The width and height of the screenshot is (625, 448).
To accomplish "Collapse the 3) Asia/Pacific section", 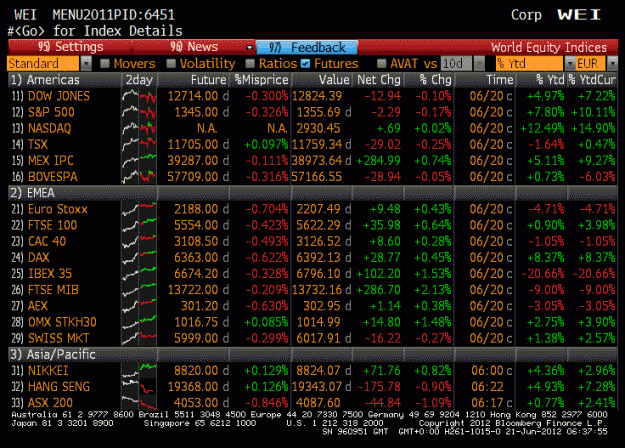I will point(53,354).
